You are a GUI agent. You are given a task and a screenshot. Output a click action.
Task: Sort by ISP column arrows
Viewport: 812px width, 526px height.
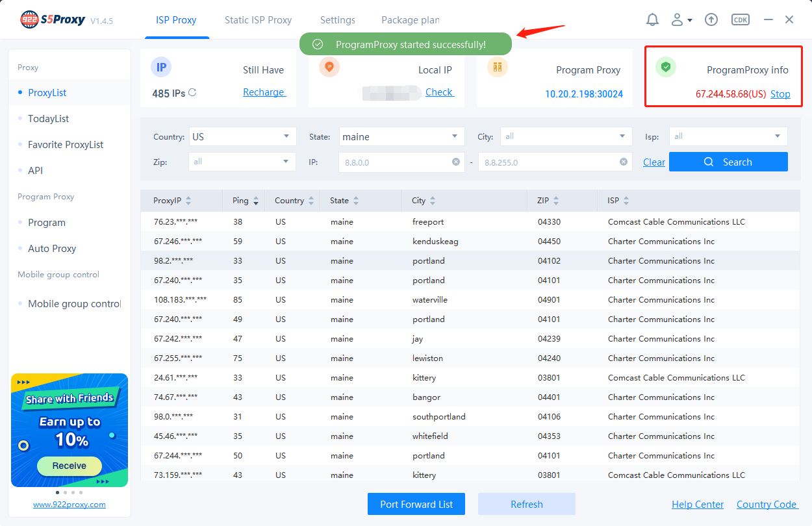click(626, 201)
